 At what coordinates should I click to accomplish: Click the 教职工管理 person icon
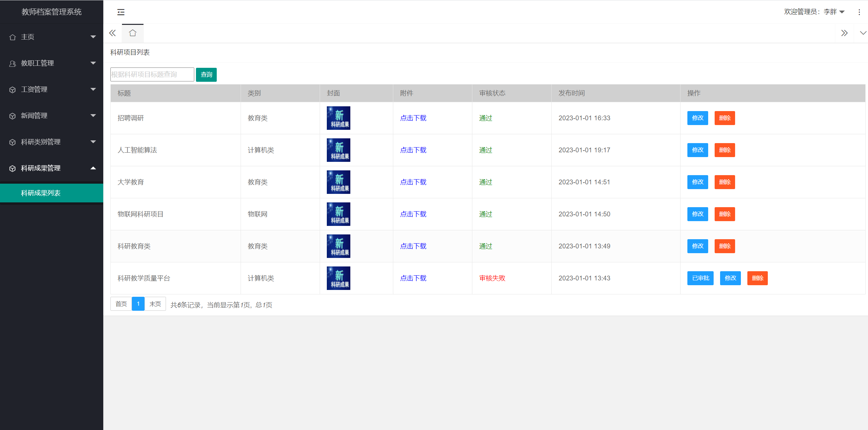tap(13, 63)
